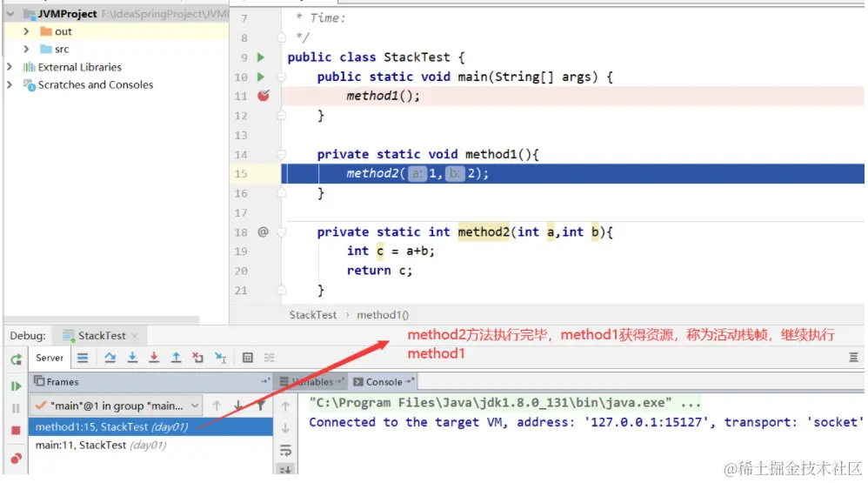Screen dimensions: 868x483
Task: Open View Breakpoints double red circle icon
Action: 16,458
